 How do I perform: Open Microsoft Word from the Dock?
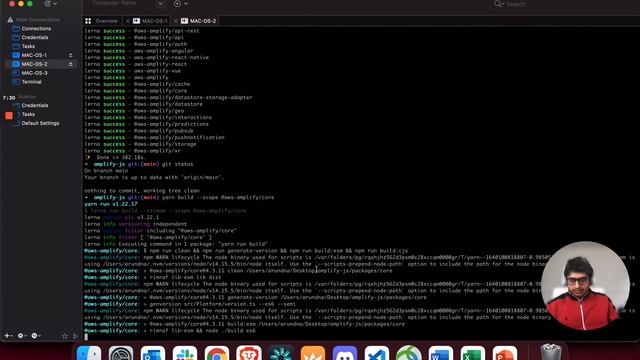[441, 353]
